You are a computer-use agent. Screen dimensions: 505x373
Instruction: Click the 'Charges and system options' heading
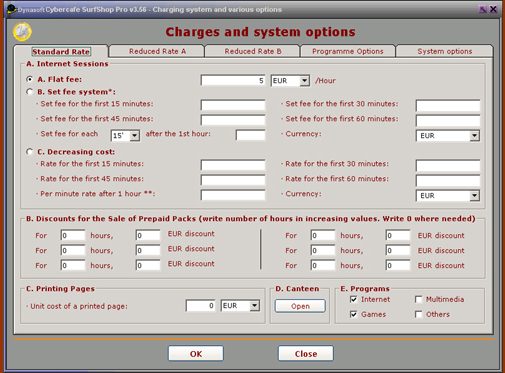click(x=260, y=32)
